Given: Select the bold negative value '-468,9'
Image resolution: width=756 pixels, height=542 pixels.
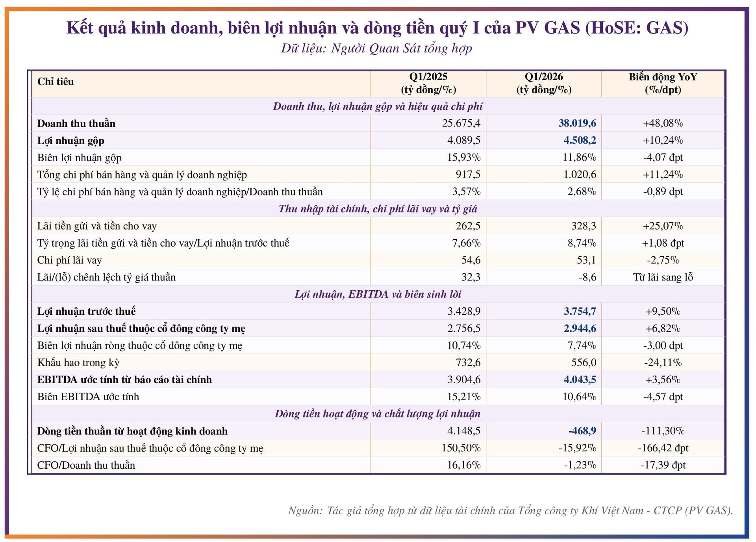Looking at the screenshot, I should [x=582, y=431].
